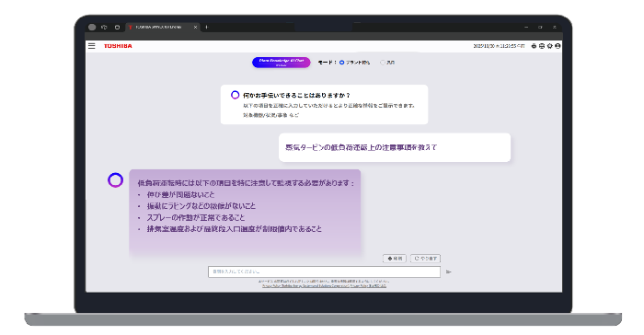Click bullet スプレーの作動が正常であること
The image size is (644, 335).
click(196, 217)
